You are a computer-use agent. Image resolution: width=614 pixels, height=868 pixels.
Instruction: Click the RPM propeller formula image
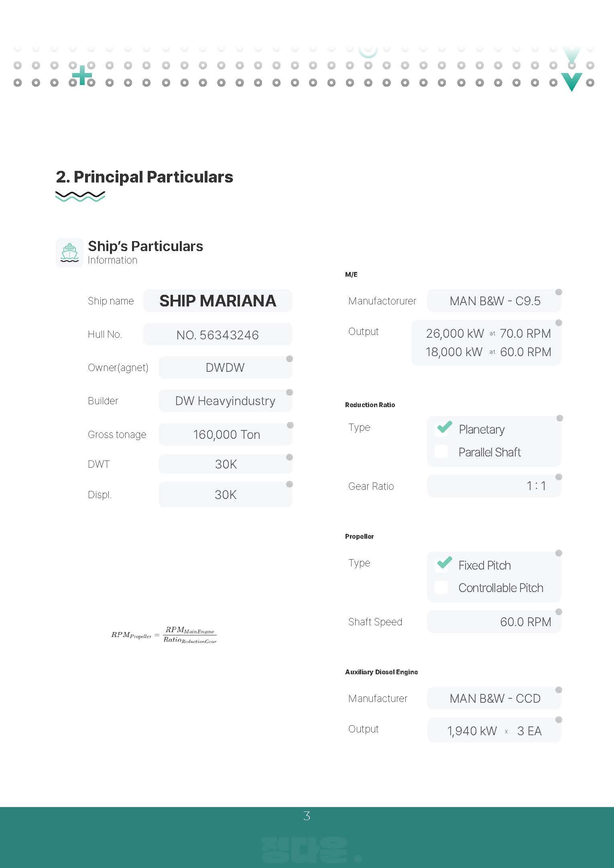[x=164, y=635]
